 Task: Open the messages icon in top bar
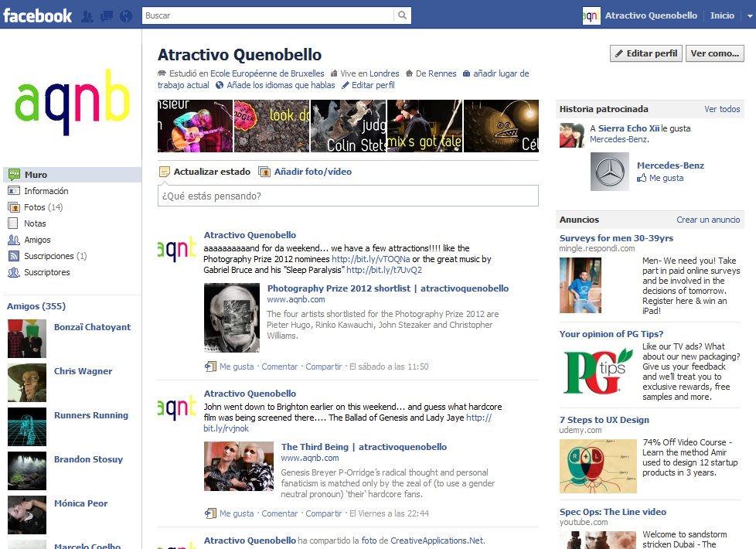coord(107,15)
